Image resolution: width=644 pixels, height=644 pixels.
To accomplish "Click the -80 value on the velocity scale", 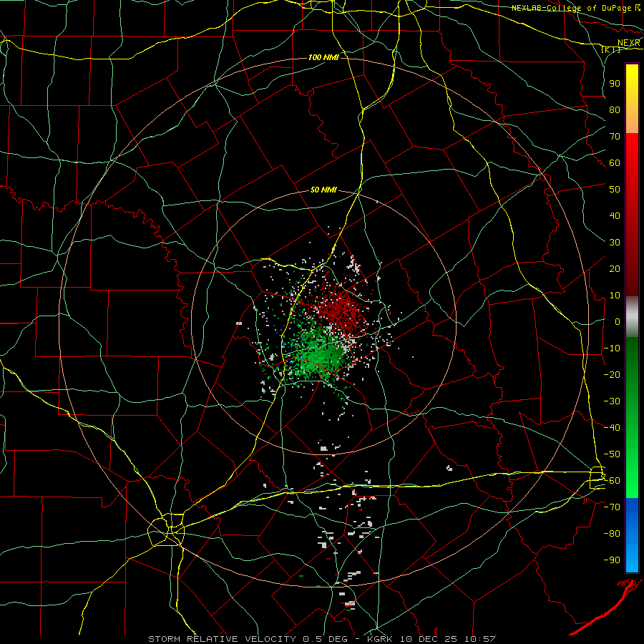I will (x=612, y=534).
